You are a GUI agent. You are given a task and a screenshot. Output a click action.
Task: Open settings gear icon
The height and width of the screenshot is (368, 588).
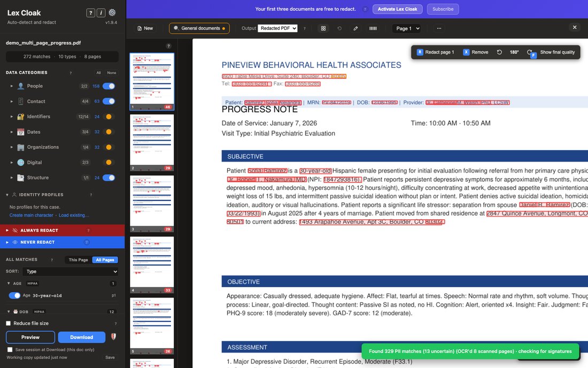[112, 12]
